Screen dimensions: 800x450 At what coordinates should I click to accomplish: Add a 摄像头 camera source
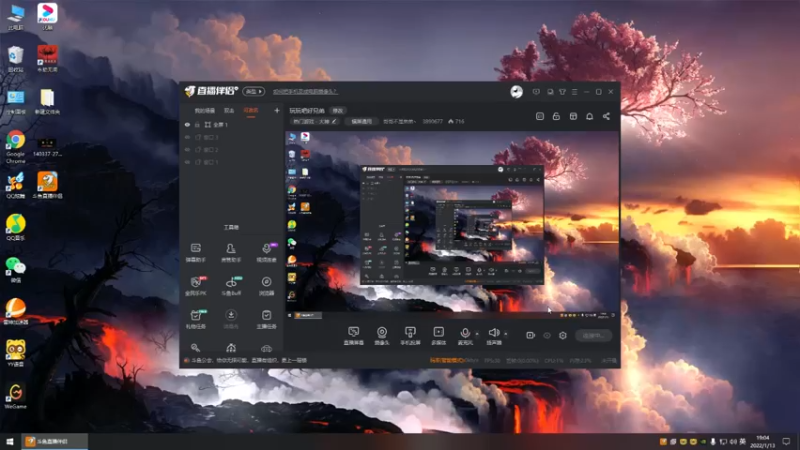click(382, 336)
